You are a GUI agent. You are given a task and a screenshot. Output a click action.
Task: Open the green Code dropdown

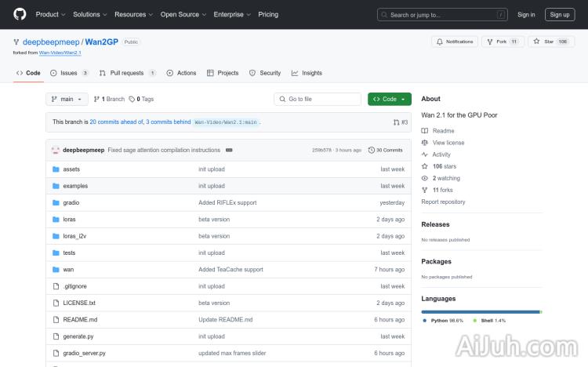click(x=389, y=99)
